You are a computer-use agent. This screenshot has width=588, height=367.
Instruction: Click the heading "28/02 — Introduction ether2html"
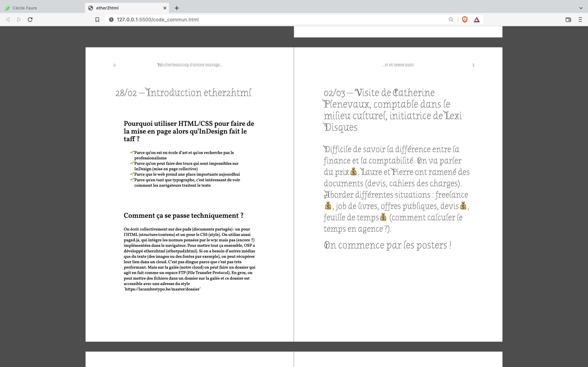pos(183,93)
